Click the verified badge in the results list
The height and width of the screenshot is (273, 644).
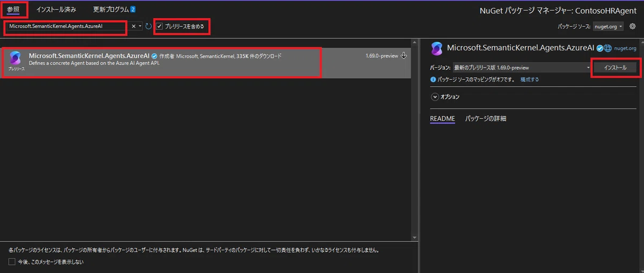[x=155, y=56]
